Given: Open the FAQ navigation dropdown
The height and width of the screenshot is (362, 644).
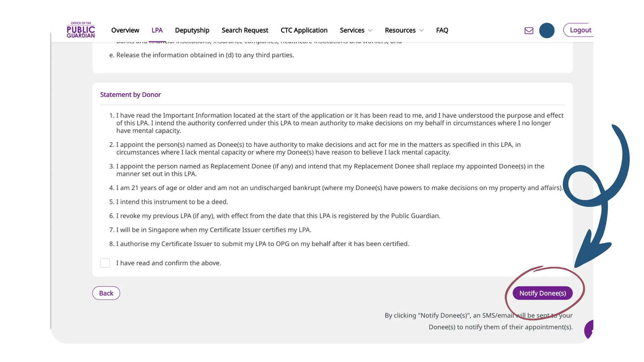Looking at the screenshot, I should 442,30.
